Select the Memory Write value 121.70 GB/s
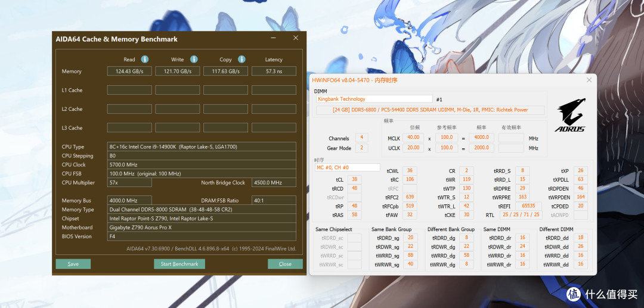Screen dimensions: 644x308 point(178,71)
